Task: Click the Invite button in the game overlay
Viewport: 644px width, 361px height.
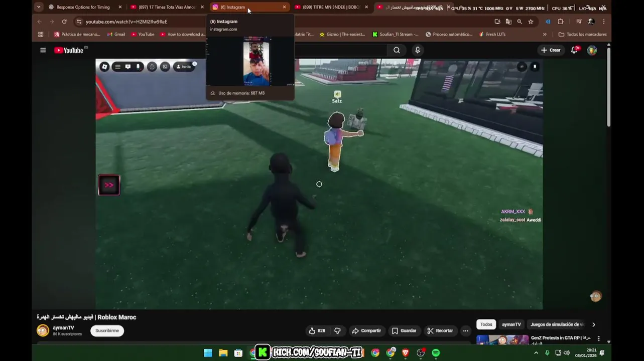Action: [x=184, y=67]
